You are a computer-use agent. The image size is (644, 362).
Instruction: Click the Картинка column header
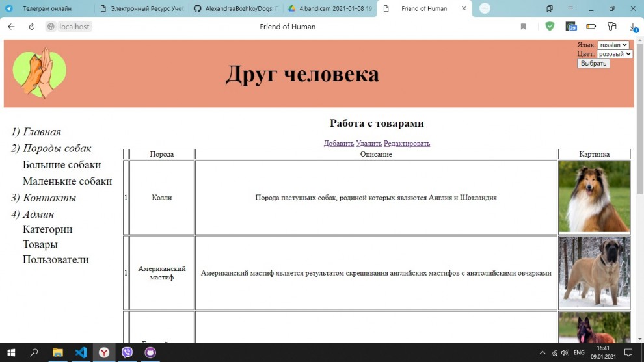(595, 154)
